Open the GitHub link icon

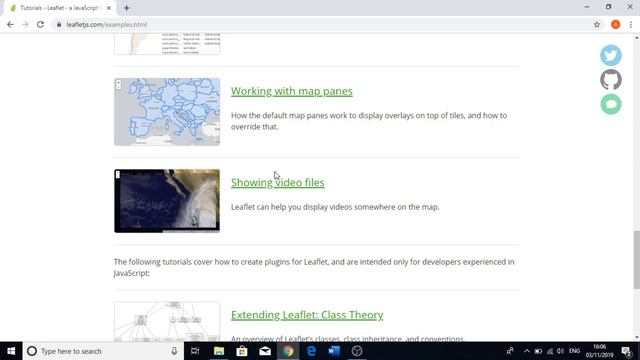(611, 80)
